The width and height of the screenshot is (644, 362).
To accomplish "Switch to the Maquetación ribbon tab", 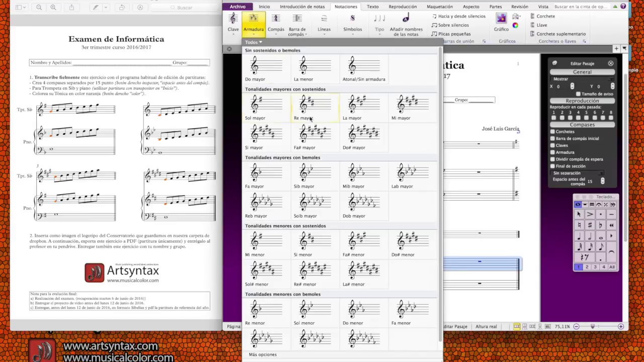I will (x=440, y=7).
